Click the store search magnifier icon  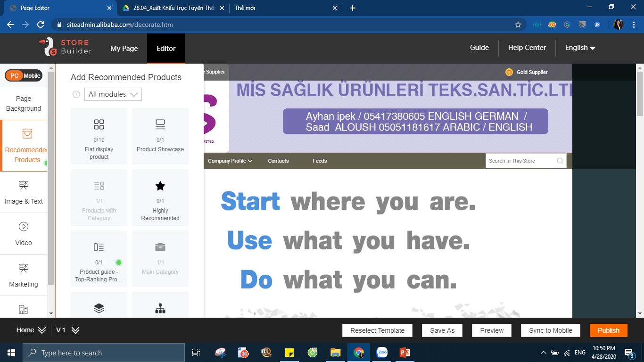pos(560,161)
